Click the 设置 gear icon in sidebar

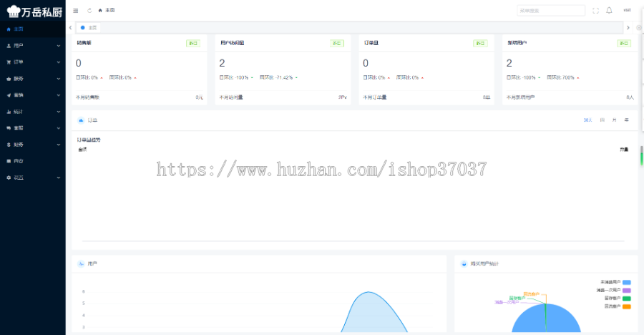[x=9, y=178]
